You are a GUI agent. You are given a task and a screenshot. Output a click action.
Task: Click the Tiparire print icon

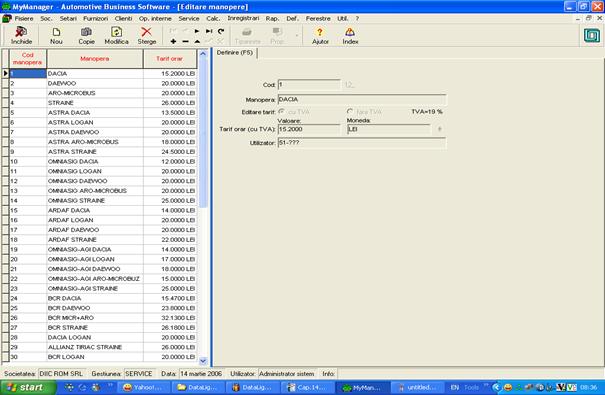(247, 35)
